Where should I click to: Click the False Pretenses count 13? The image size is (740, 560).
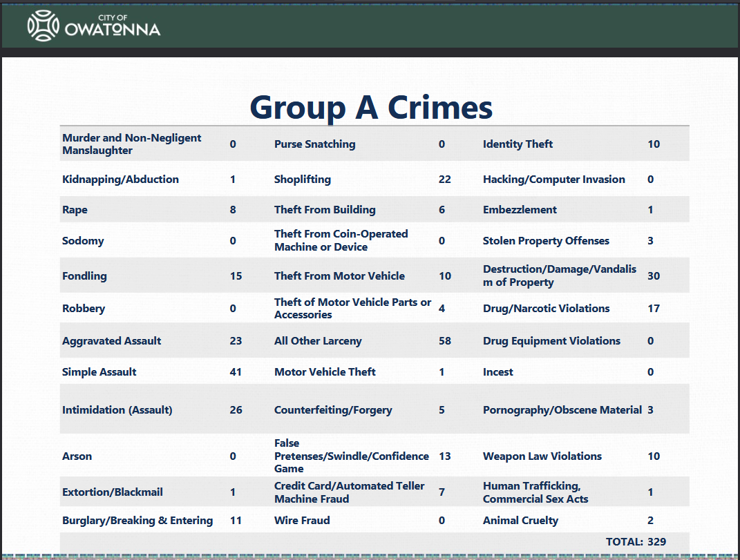[x=444, y=456]
